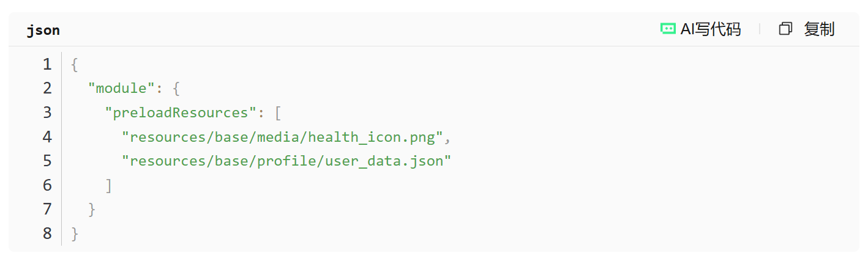Click line number 3 in gutter

[47, 112]
